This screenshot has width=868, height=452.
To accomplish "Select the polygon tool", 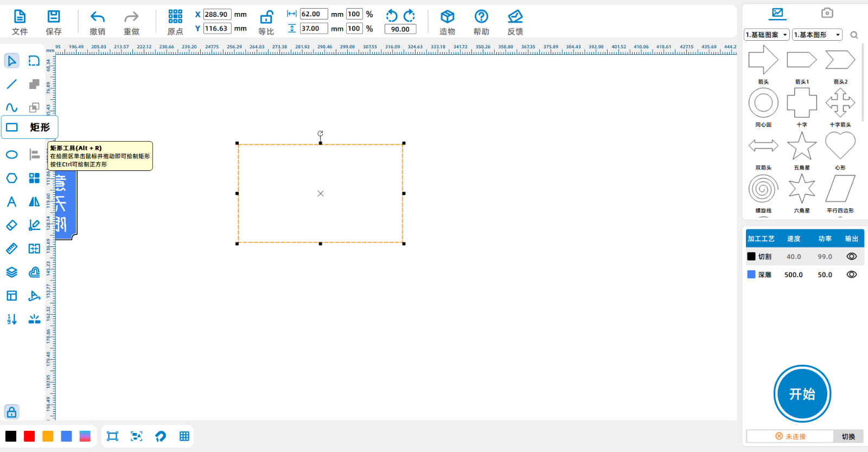I will [11, 178].
